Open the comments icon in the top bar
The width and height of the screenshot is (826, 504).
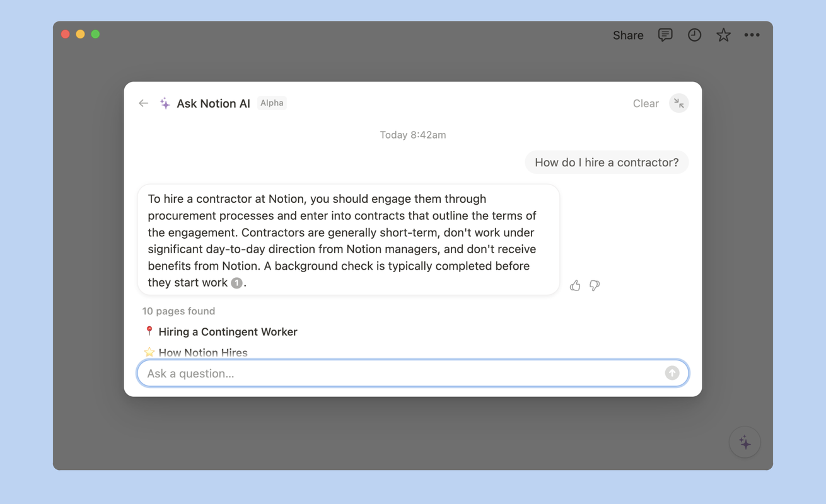click(x=665, y=35)
